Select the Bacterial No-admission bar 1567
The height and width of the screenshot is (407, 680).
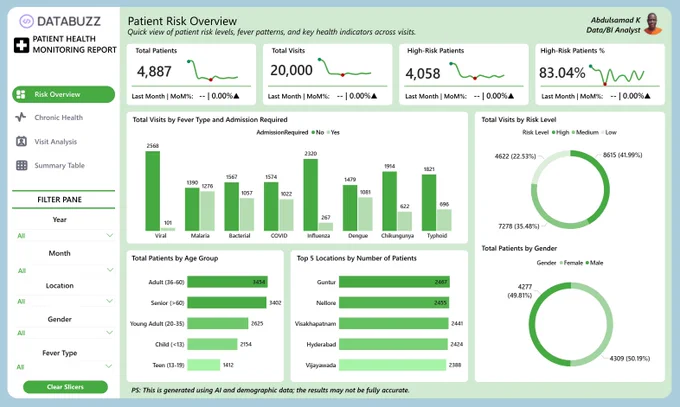(x=232, y=207)
